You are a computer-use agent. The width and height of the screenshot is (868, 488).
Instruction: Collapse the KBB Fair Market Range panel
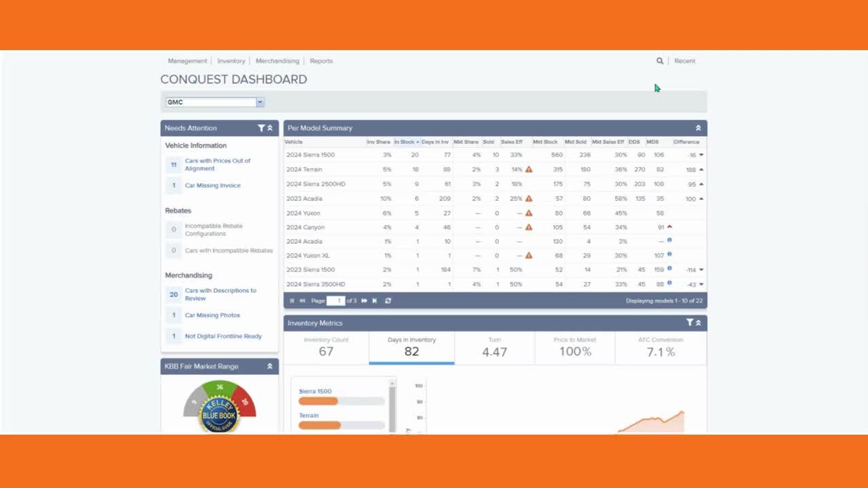269,366
